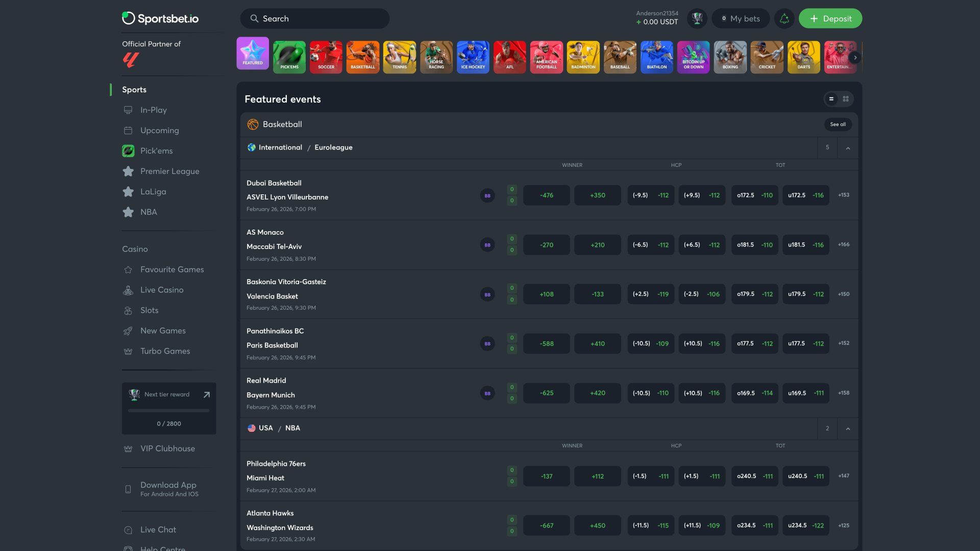The height and width of the screenshot is (551, 980).
Task: Select the Ice Hockey sport tile
Action: [x=473, y=57]
